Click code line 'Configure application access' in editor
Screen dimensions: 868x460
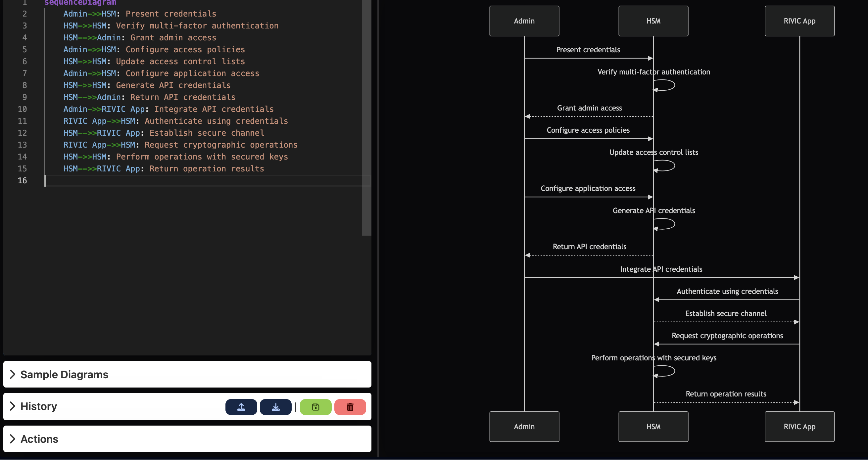pyautogui.click(x=162, y=73)
